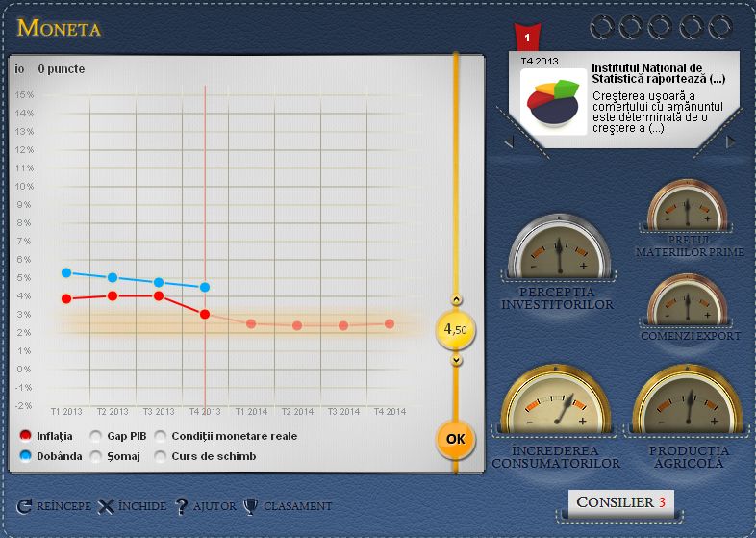Image resolution: width=756 pixels, height=538 pixels.
Task: Click the T4 2013 blue interest point
Action: (205, 287)
